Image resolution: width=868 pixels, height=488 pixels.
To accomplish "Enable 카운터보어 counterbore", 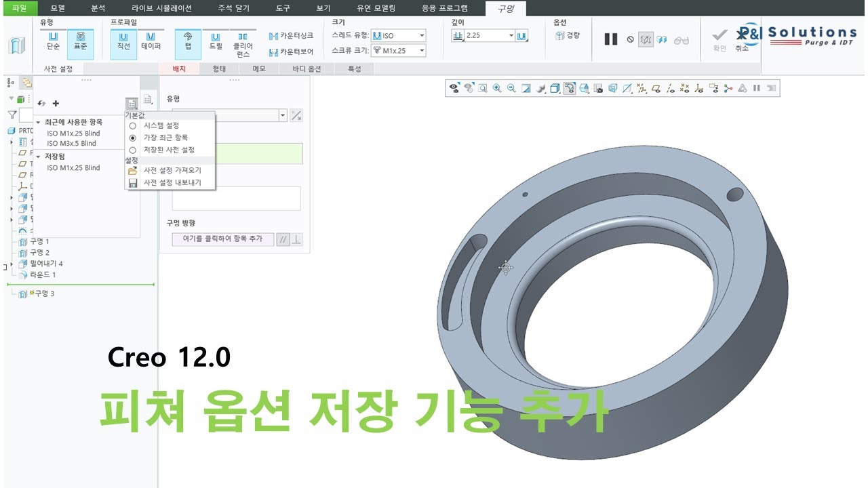I will click(292, 52).
